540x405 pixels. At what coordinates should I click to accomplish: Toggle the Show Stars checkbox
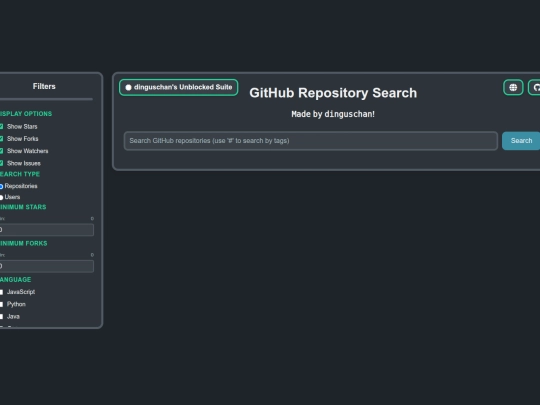[x=1, y=127]
